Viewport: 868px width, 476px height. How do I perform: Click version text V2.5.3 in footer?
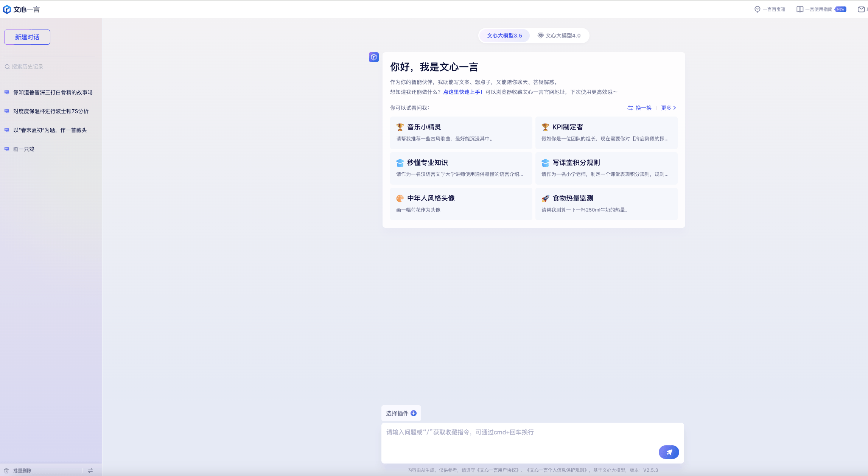point(650,470)
